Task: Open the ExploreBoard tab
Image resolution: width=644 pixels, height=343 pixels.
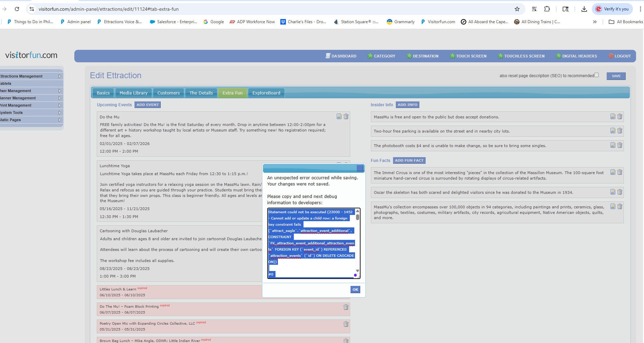Action: coord(266,93)
